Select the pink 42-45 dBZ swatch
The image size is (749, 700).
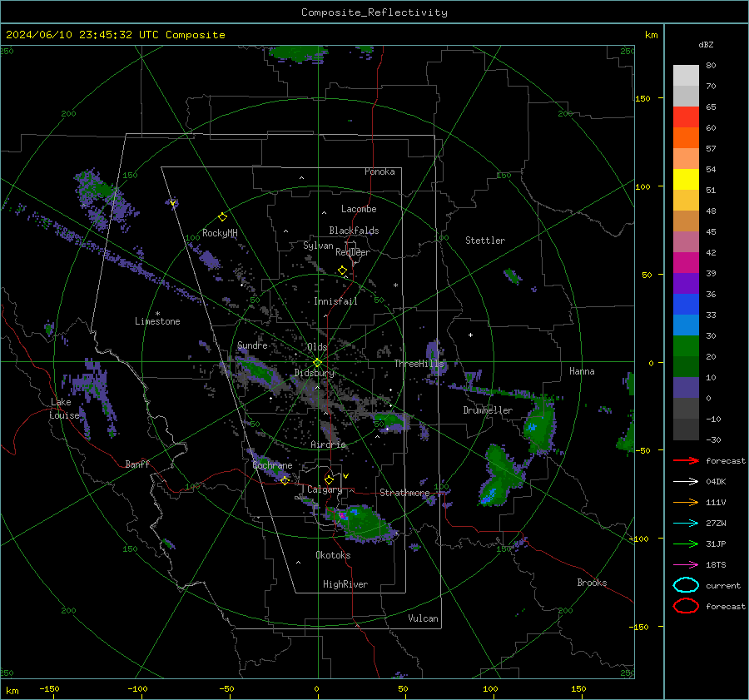point(686,241)
